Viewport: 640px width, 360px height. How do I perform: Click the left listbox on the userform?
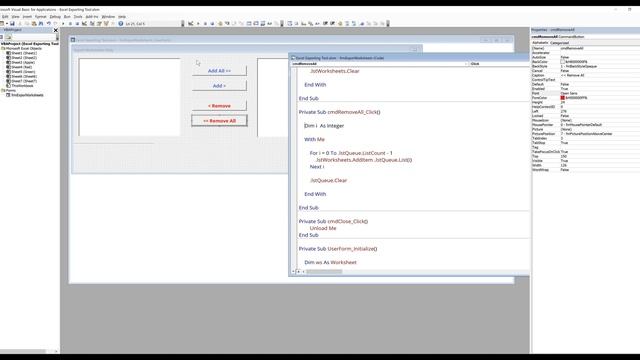pyautogui.click(x=129, y=97)
